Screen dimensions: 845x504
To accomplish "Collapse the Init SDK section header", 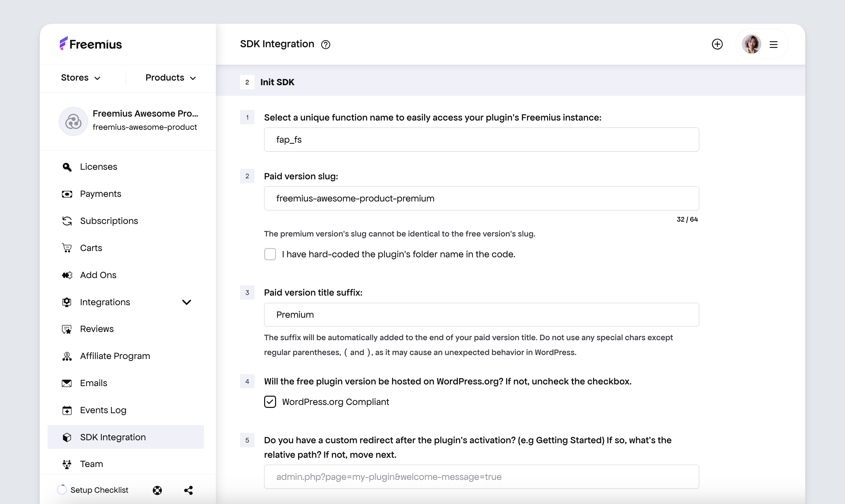I will pos(510,82).
